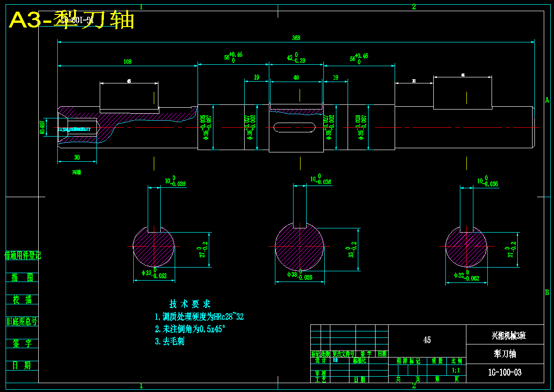Viewport: 554px width, 392px height.
Task: Click the '更改文件号' column header
Action: (343, 354)
